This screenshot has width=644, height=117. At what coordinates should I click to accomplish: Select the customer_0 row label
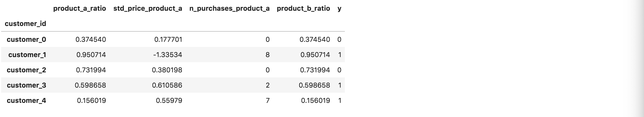(x=26, y=40)
